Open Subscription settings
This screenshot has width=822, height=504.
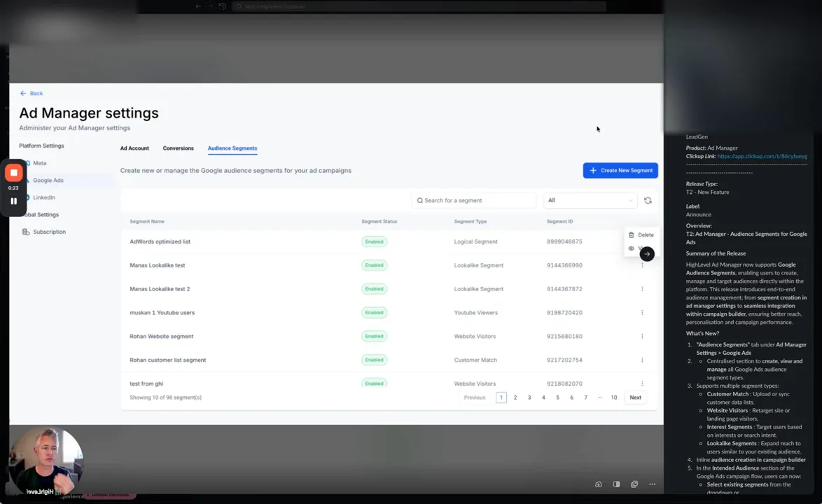[x=49, y=232]
